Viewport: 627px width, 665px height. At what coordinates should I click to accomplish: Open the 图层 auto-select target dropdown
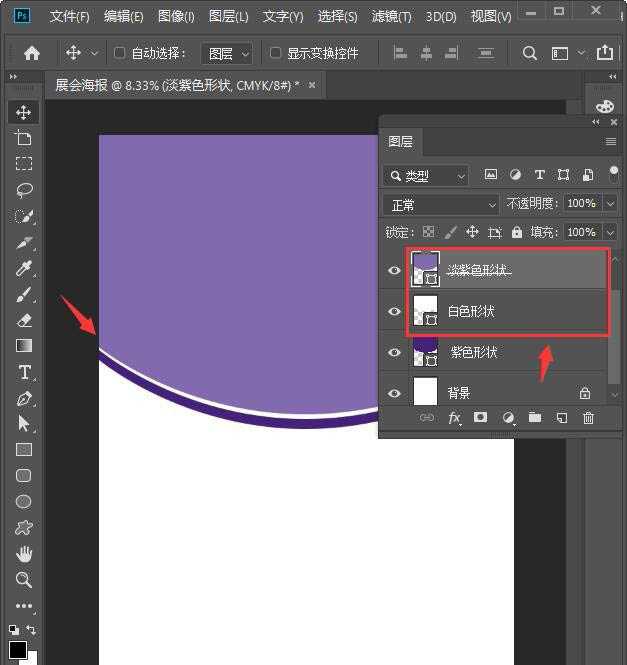227,53
